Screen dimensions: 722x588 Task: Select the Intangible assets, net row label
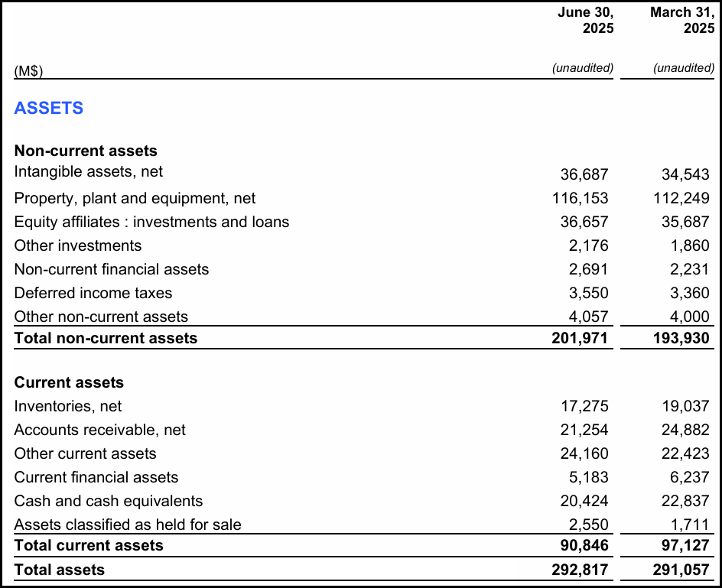pos(88,172)
